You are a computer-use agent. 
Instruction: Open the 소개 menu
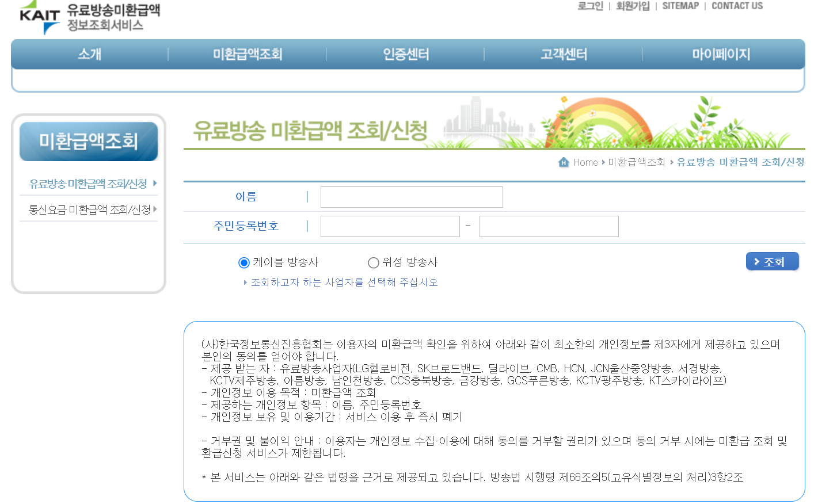[90, 54]
